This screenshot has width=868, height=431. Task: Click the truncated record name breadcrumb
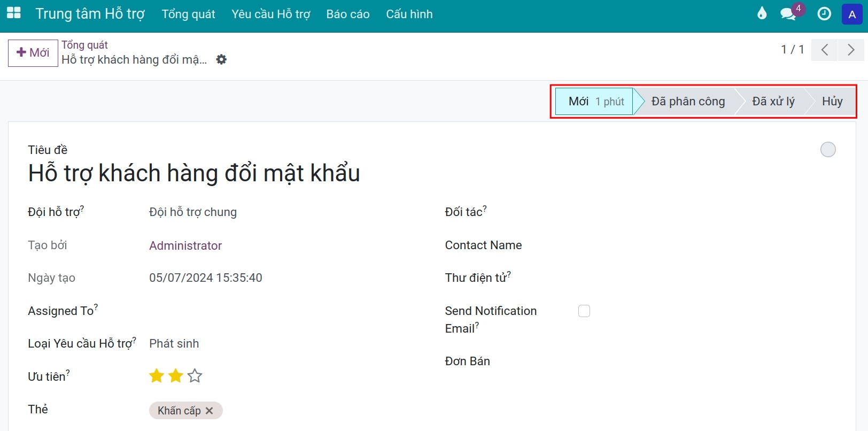[134, 60]
